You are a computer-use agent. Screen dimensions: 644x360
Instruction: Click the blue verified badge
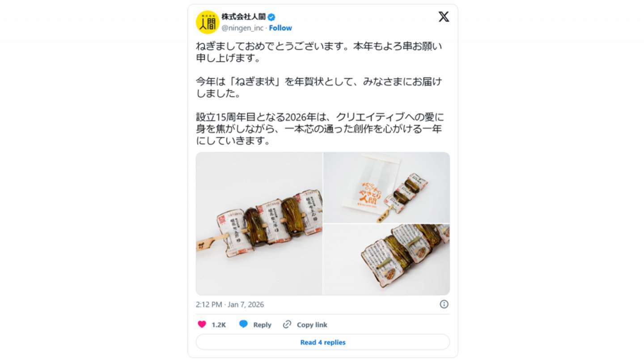(271, 17)
